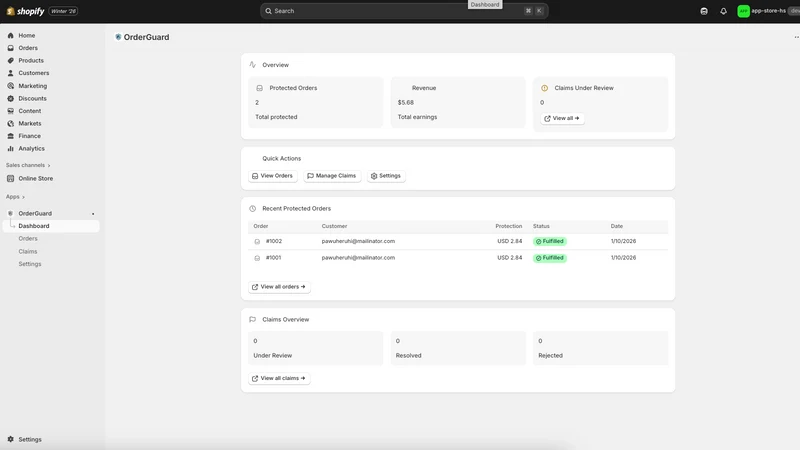Click the Marketing target icon
This screenshot has width=800, height=450.
click(11, 86)
